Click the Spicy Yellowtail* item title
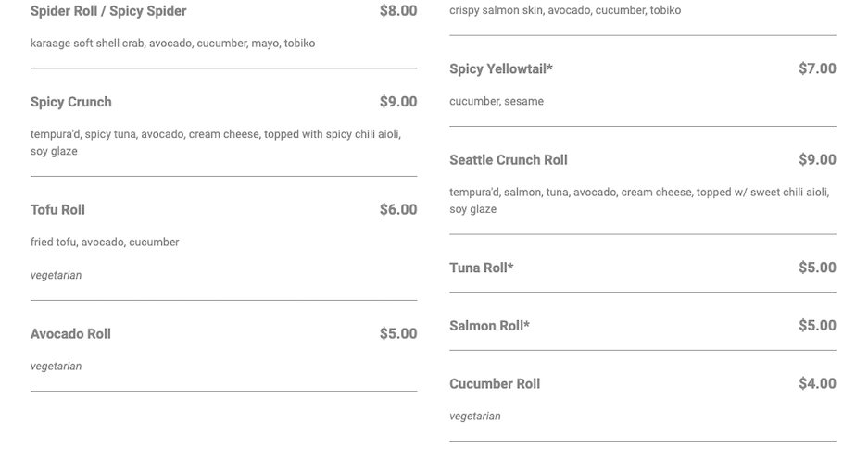Screen dimensions: 868x473 click(x=500, y=69)
